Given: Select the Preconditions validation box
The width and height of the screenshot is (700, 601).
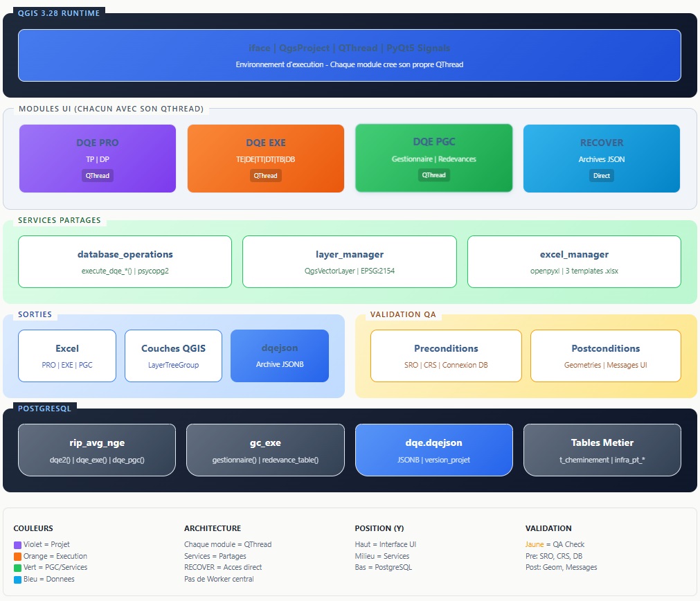Looking at the screenshot, I should 446,355.
